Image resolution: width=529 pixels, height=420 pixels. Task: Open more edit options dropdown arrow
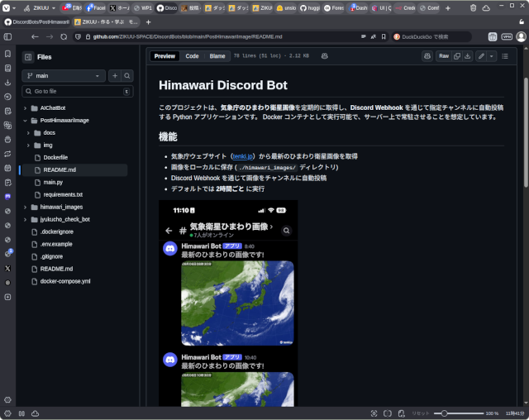click(x=492, y=56)
